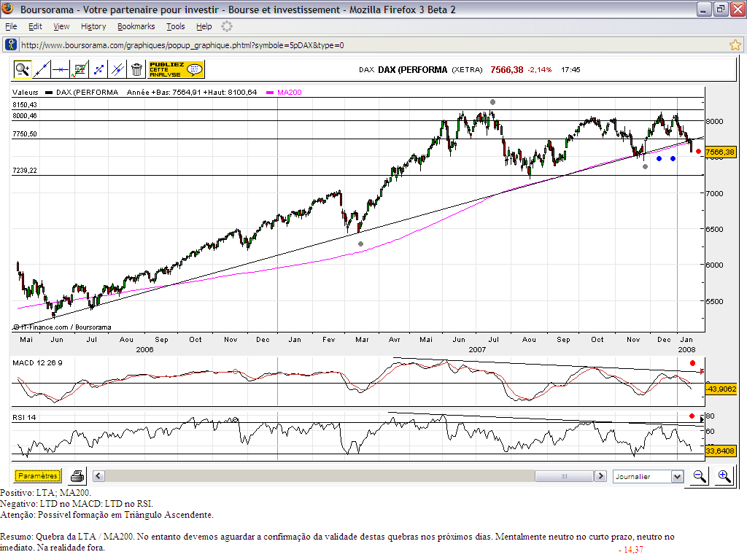The image size is (747, 560).
Task: Click the 7750,50 level label
Action: [x=25, y=134]
